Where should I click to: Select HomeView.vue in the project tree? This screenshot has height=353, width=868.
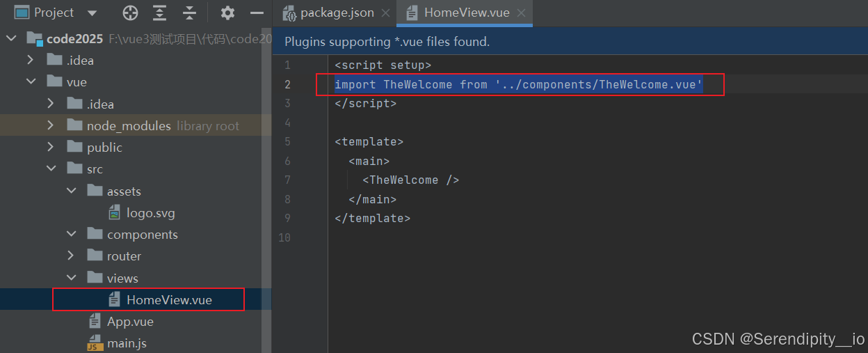(x=136, y=299)
